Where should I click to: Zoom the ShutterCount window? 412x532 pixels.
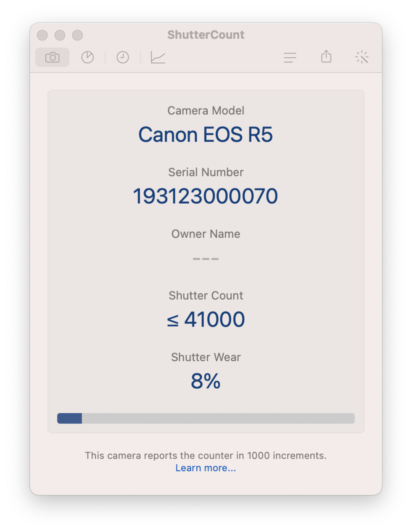78,35
